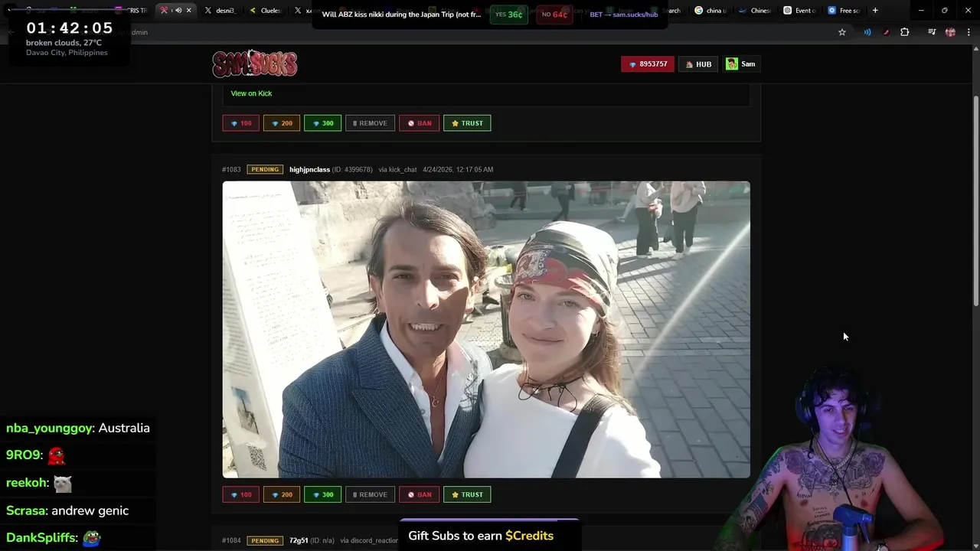Click the submission timestamp 4/24/2026, 12:17:05 AM
The height and width of the screenshot is (551, 980).
tap(458, 169)
